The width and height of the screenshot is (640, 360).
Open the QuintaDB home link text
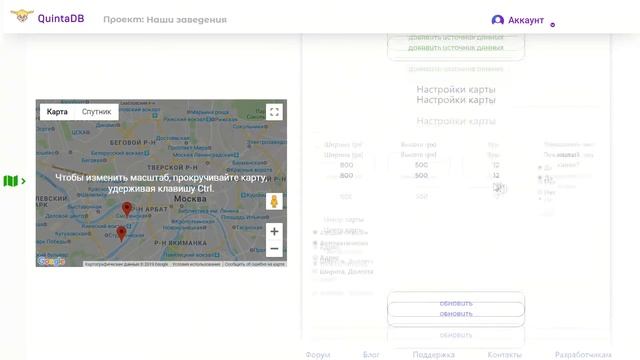[x=61, y=18]
